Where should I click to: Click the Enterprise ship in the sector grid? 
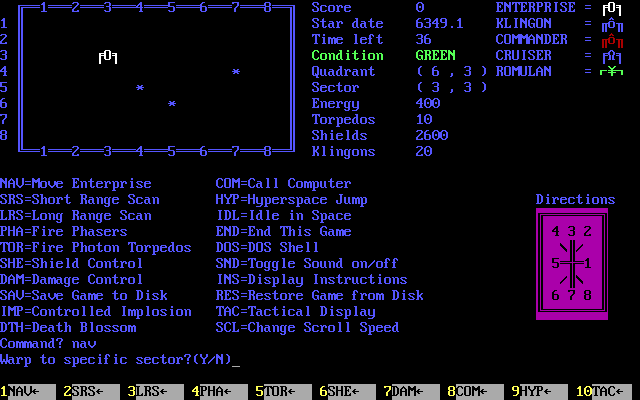tap(108, 56)
